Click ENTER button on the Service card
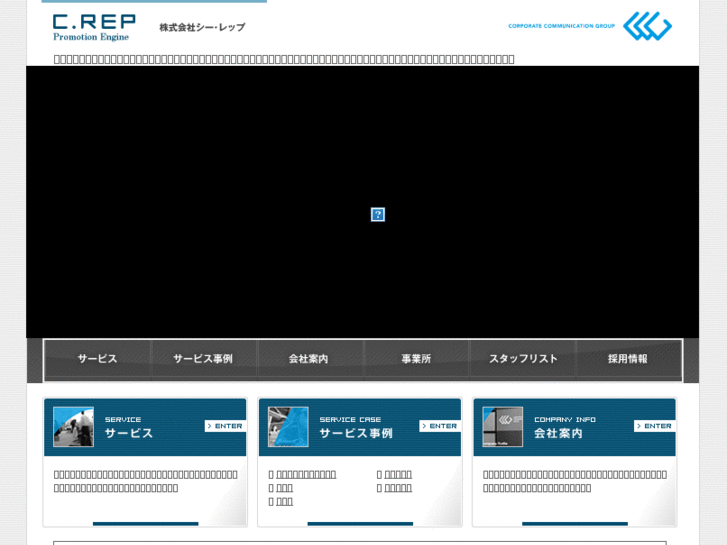The image size is (727, 545). tap(225, 426)
